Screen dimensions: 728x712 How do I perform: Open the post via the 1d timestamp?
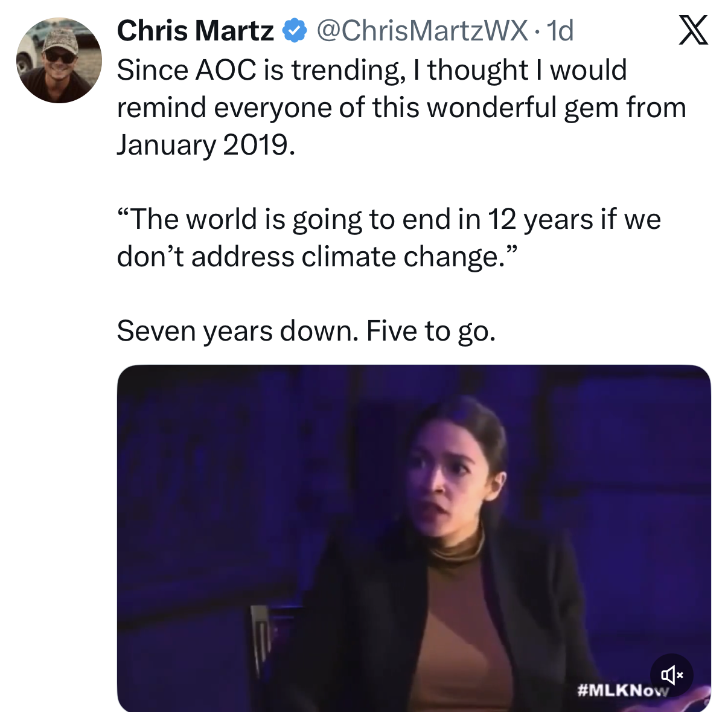pyautogui.click(x=560, y=31)
